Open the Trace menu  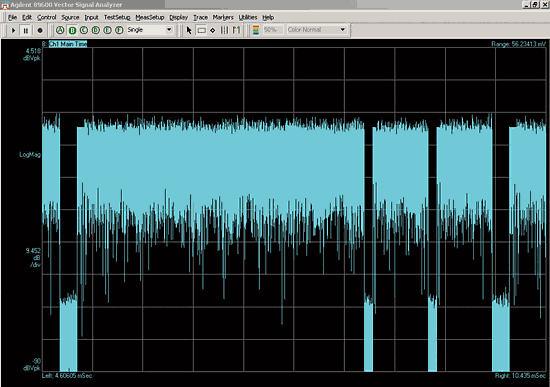click(x=200, y=17)
